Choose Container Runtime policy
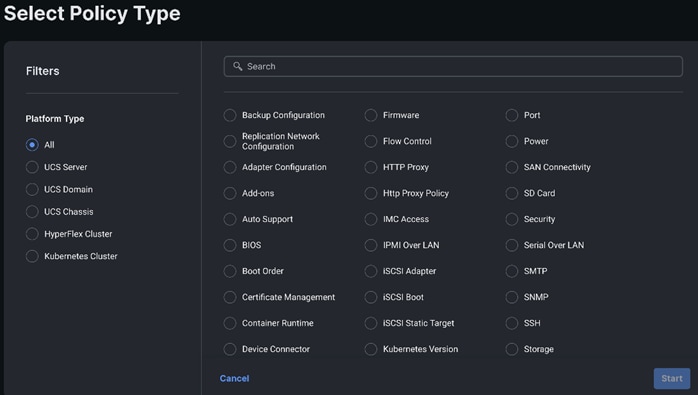This screenshot has width=698, height=395. [230, 323]
